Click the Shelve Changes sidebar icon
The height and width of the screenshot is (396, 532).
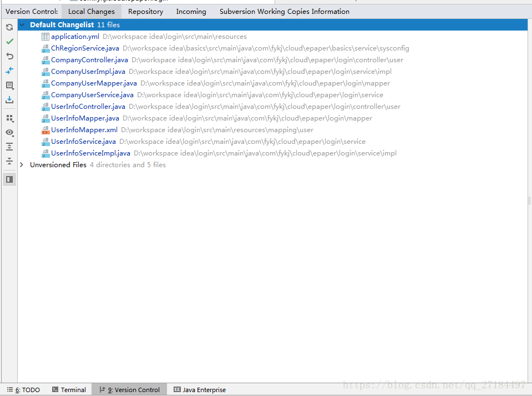tap(9, 99)
